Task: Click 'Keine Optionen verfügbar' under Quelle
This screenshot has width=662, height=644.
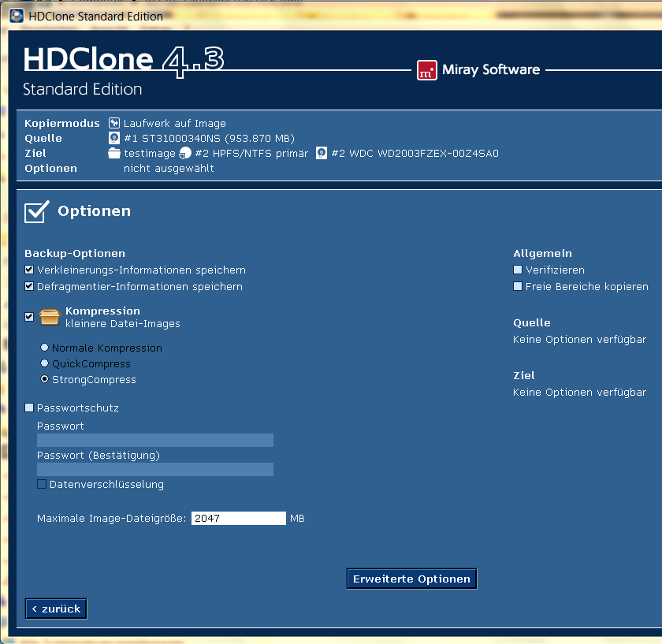Action: [580, 340]
